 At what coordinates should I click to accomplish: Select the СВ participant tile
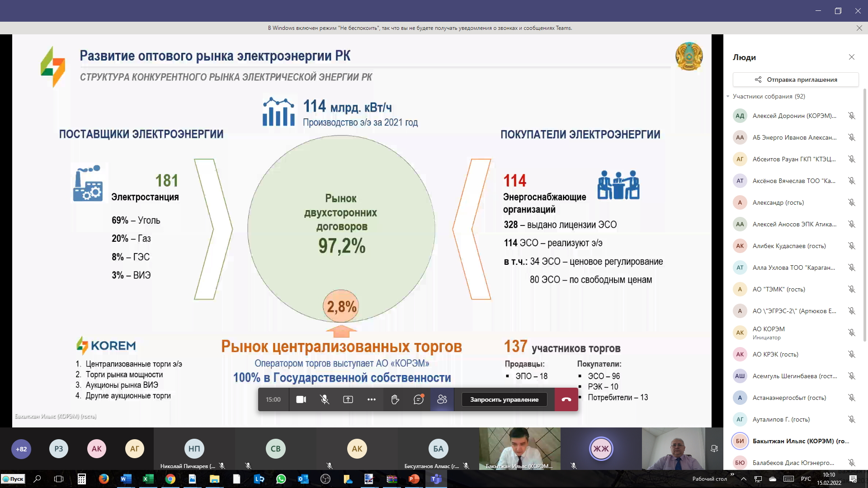point(276,449)
